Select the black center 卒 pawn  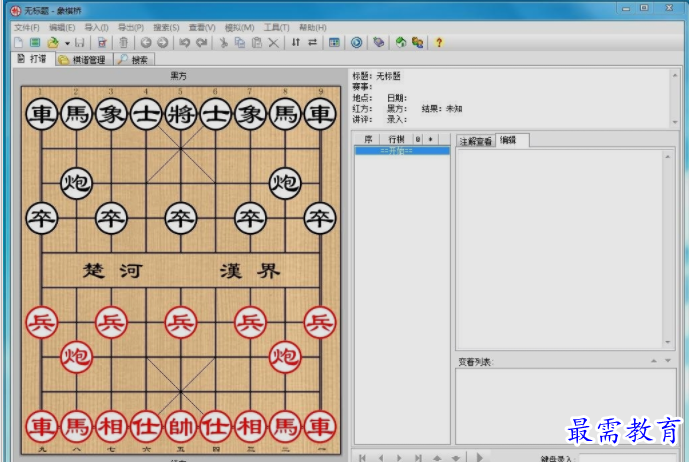(x=181, y=218)
